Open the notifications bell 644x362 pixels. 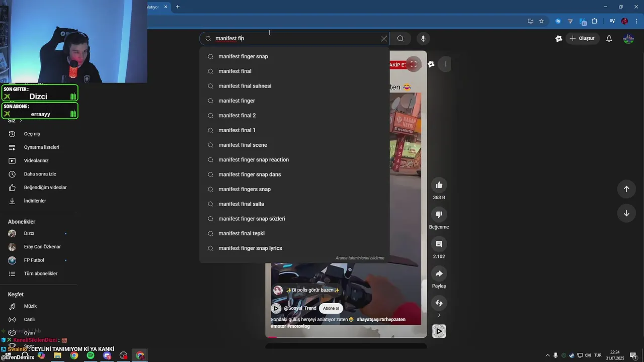[609, 38]
